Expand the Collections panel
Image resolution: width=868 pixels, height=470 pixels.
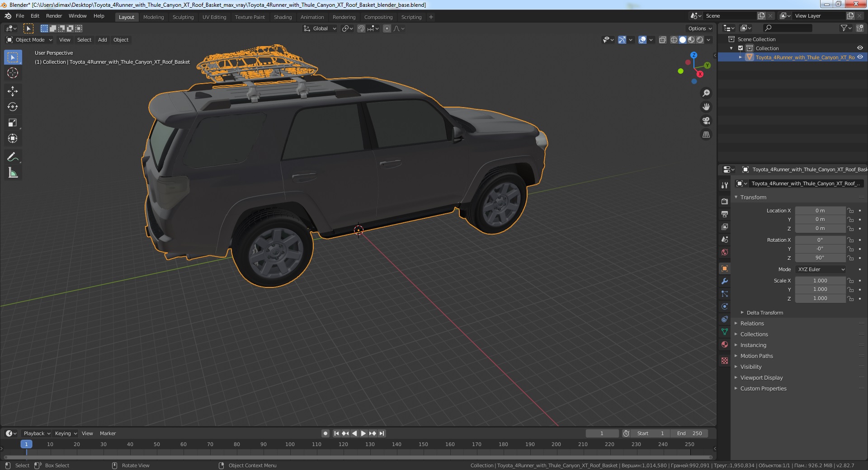click(754, 334)
